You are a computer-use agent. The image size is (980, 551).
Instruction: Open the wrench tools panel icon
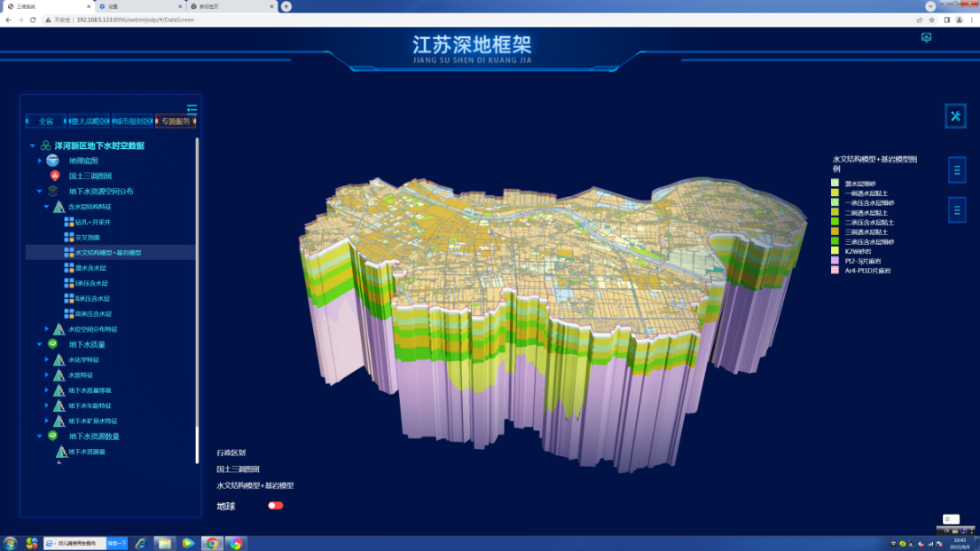pos(956,116)
